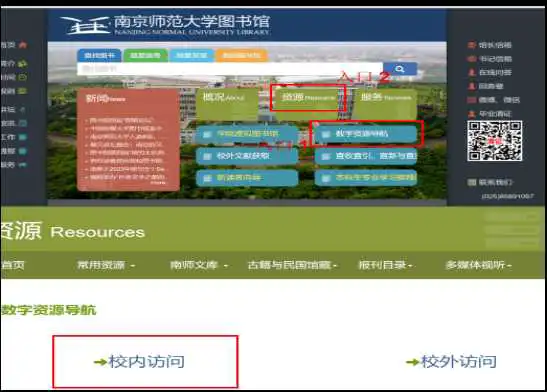
Task: Click the green arrow beside 校内访问
Action: pos(100,362)
